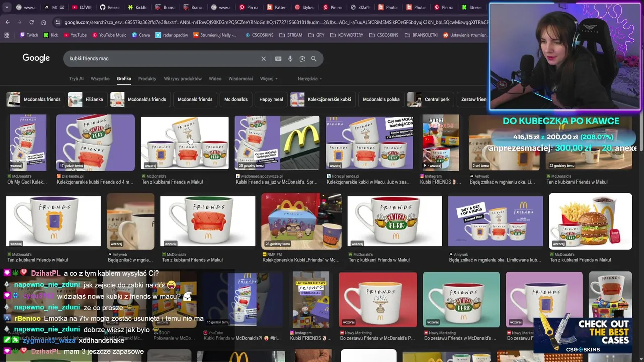
Task: Open the YouTube bookmark
Action: pos(74,35)
